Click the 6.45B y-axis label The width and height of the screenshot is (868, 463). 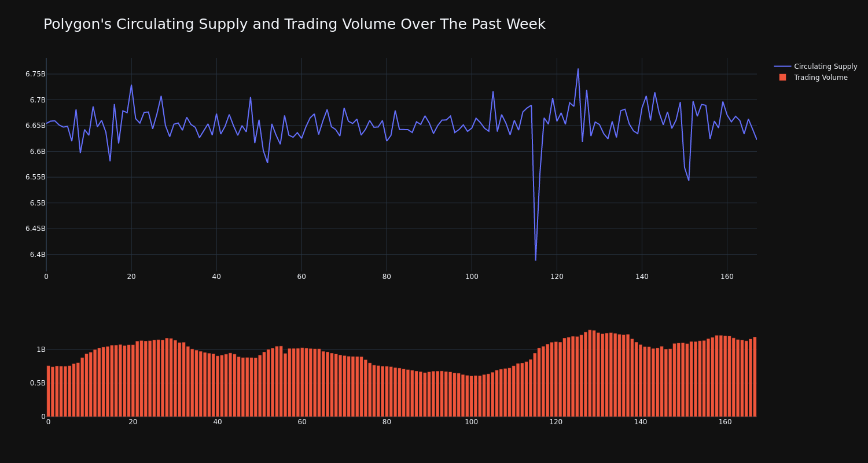click(x=35, y=229)
